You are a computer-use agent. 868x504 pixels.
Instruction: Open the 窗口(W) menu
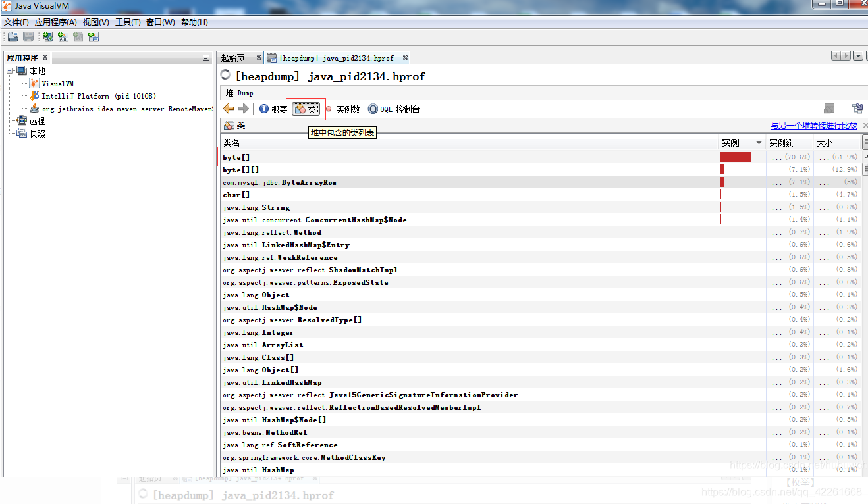tap(161, 22)
